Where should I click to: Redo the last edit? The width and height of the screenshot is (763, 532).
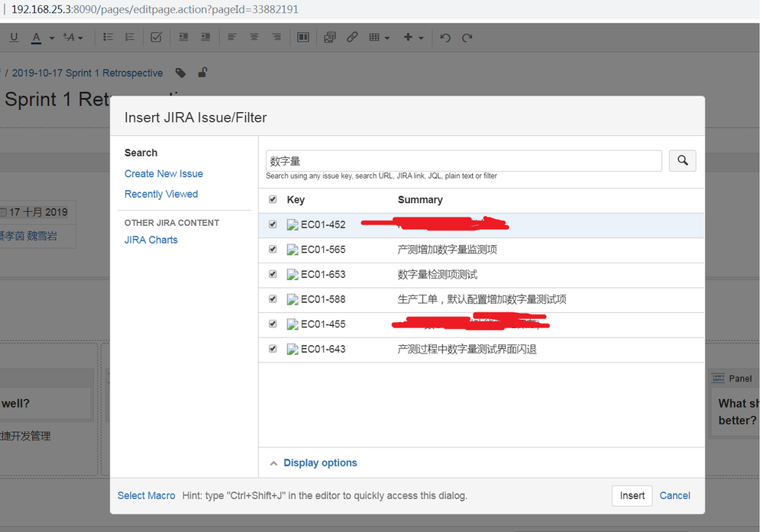tap(467, 38)
